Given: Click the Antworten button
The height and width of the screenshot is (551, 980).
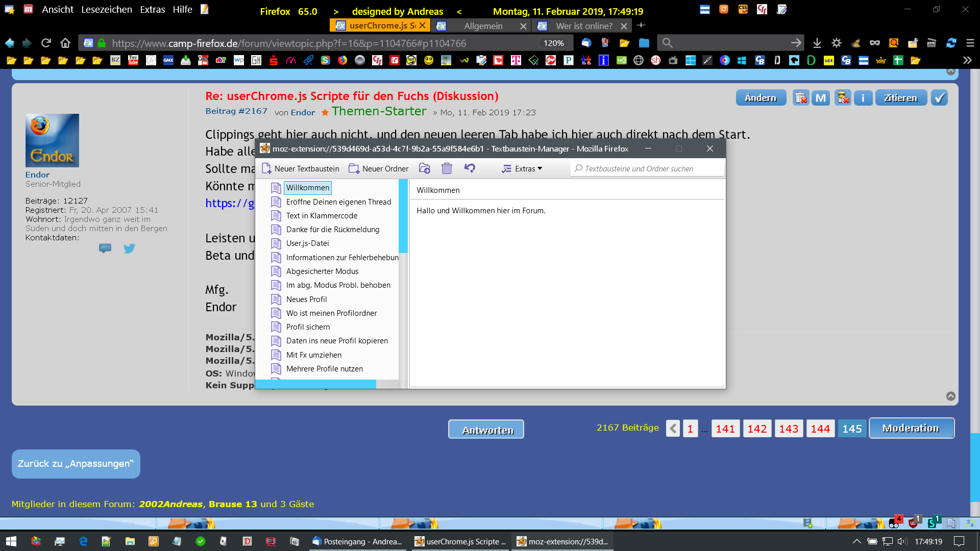Looking at the screenshot, I should point(486,430).
